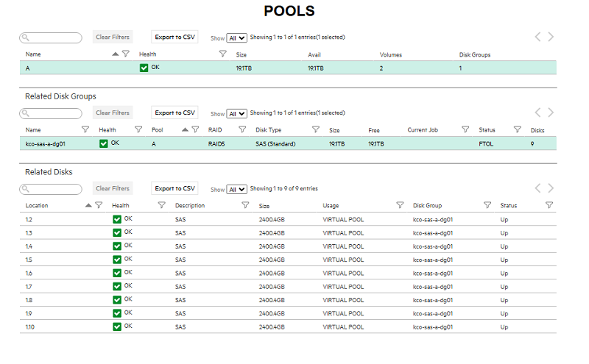Clear Filters in Related Disks

click(113, 188)
